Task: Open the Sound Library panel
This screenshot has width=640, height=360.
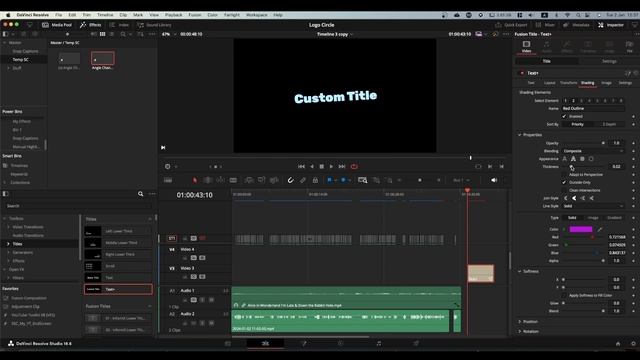Action: (154, 25)
